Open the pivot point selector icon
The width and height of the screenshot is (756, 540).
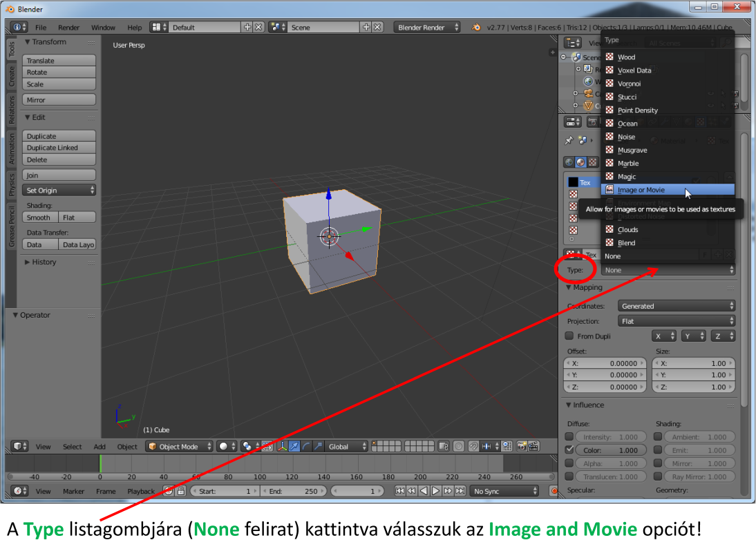[x=249, y=447]
